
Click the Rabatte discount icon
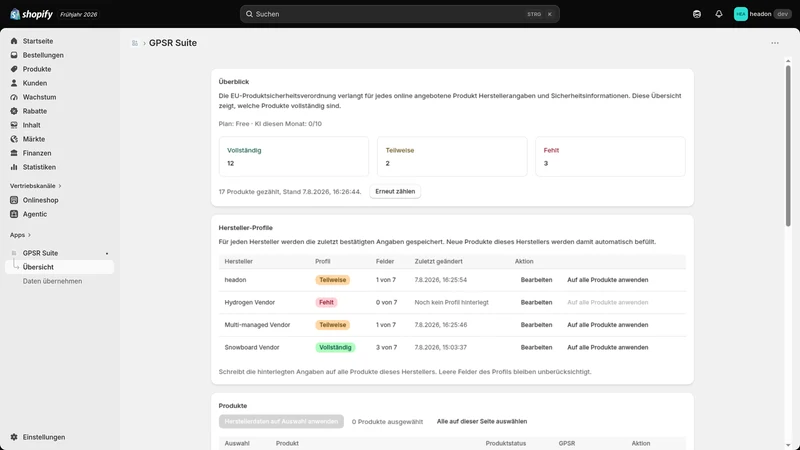click(14, 111)
